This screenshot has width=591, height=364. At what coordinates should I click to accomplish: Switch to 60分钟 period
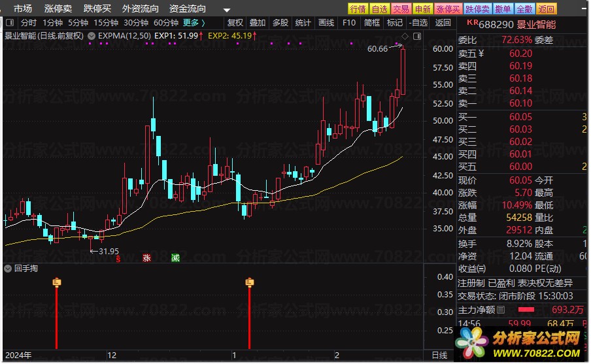[x=166, y=23]
